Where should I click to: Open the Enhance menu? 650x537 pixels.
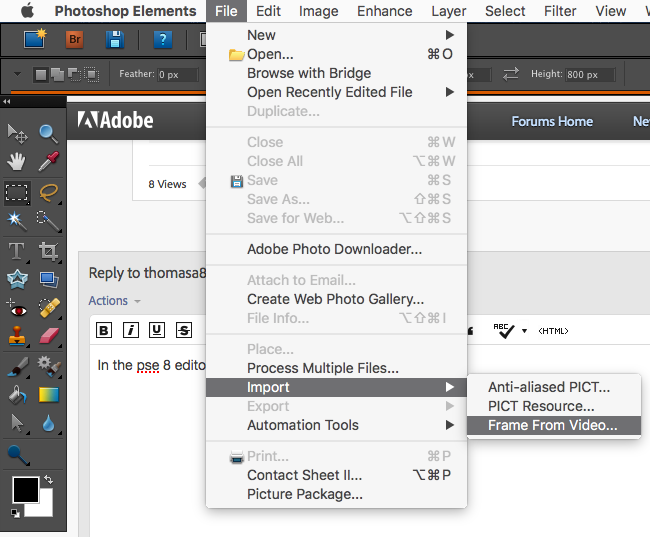coord(385,11)
